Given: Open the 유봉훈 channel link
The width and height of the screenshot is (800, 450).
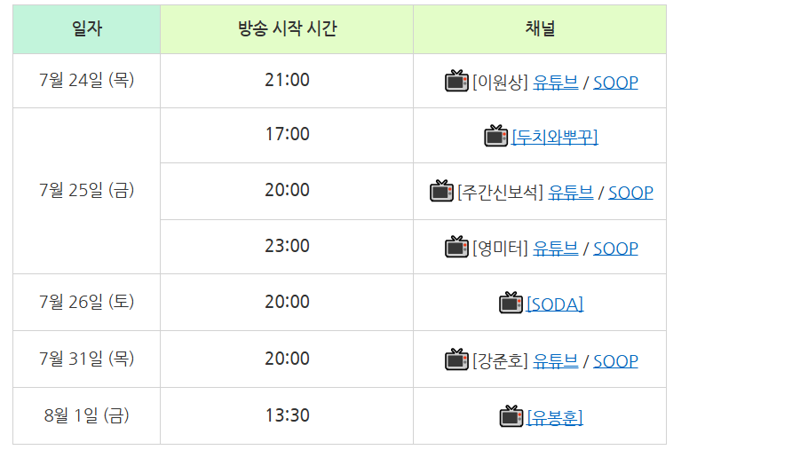Looking at the screenshot, I should click(555, 417).
